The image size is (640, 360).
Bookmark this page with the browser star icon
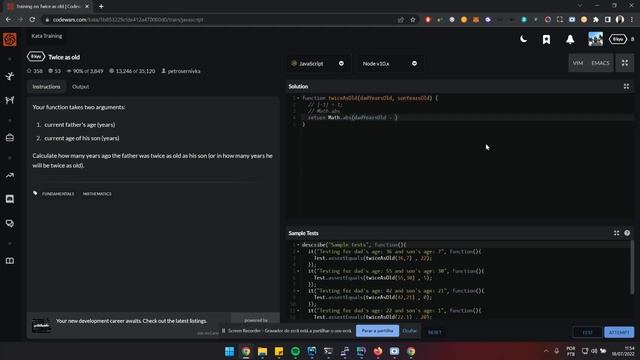click(x=413, y=20)
